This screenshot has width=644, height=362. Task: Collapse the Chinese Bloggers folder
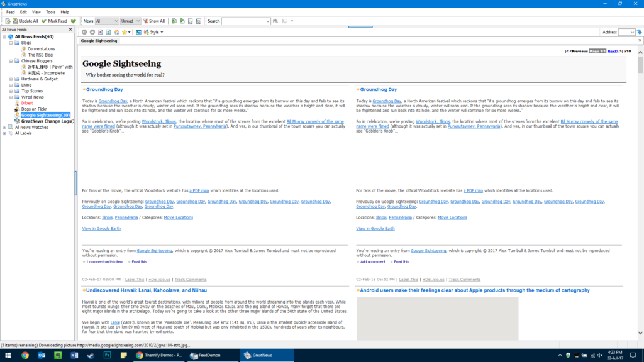pos(10,61)
